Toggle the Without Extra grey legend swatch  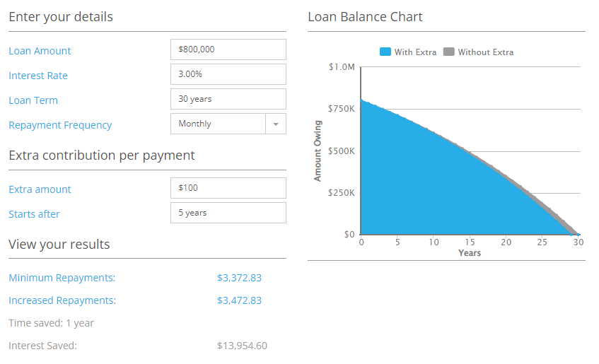click(449, 52)
